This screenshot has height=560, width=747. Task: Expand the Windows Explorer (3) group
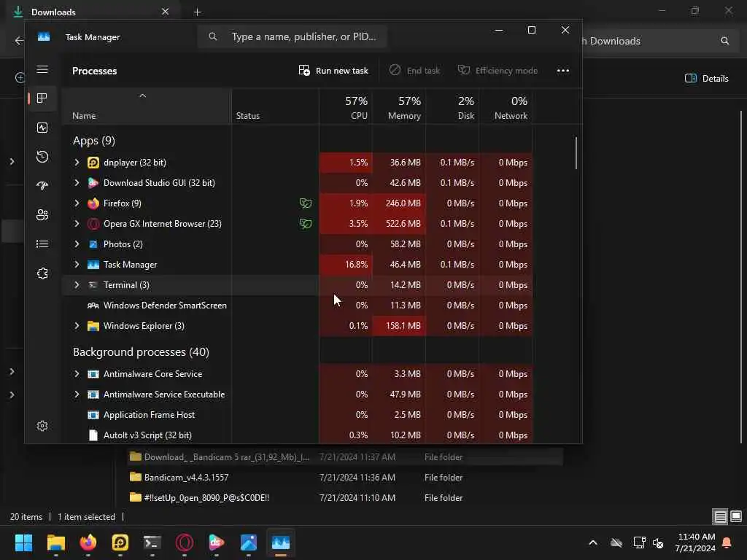[x=77, y=326]
